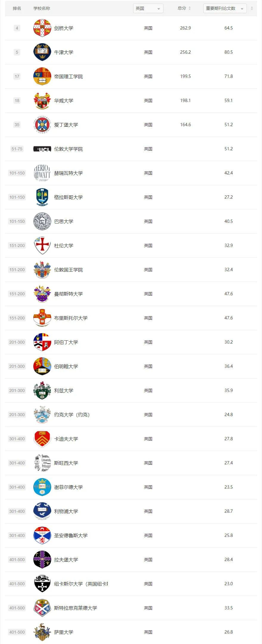Open the 曼彻斯特大学 university link
Image resolution: width=262 pixels, height=644 pixels.
pos(68,294)
